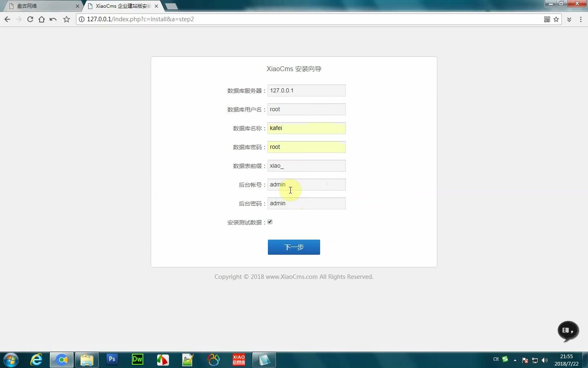
Task: Click the 后台密码 input field
Action: pos(307,203)
